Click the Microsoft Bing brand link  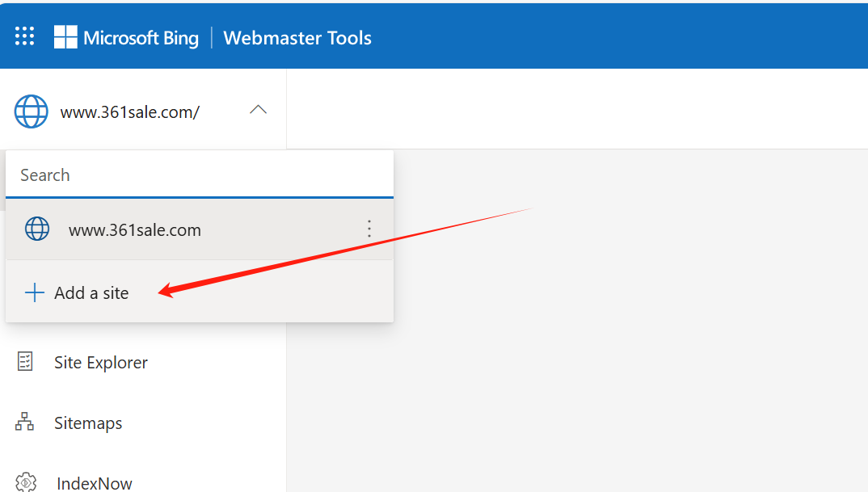pos(141,38)
